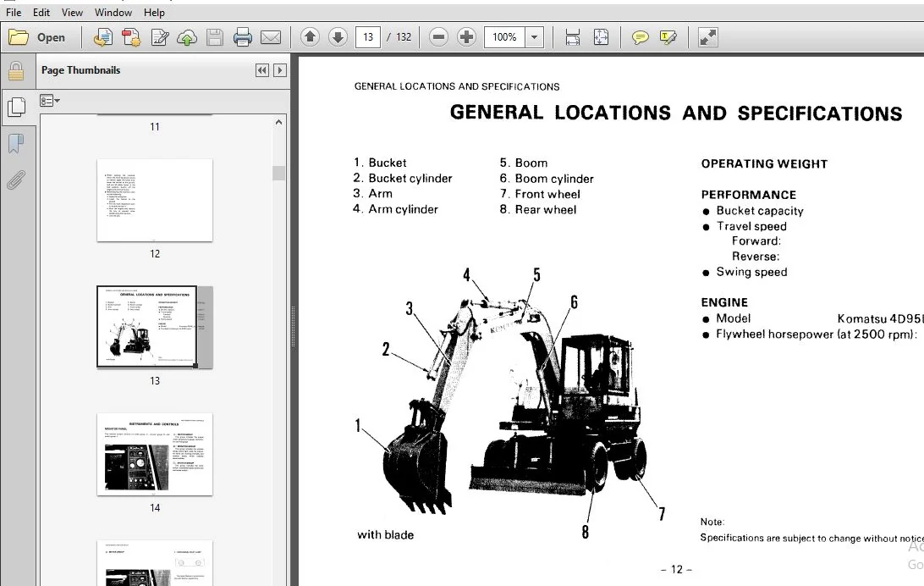Viewport: 924px width, 586px height.
Task: Click the total page count '132'
Action: point(403,37)
